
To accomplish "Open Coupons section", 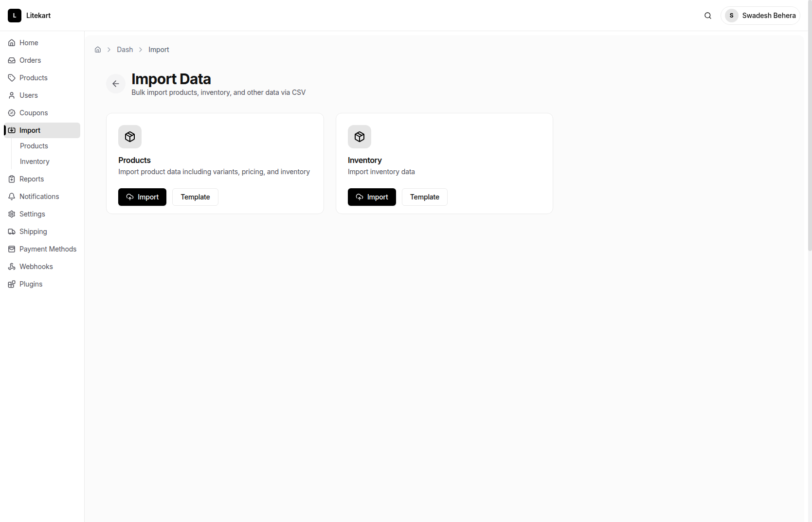I will pyautogui.click(x=42, y=113).
